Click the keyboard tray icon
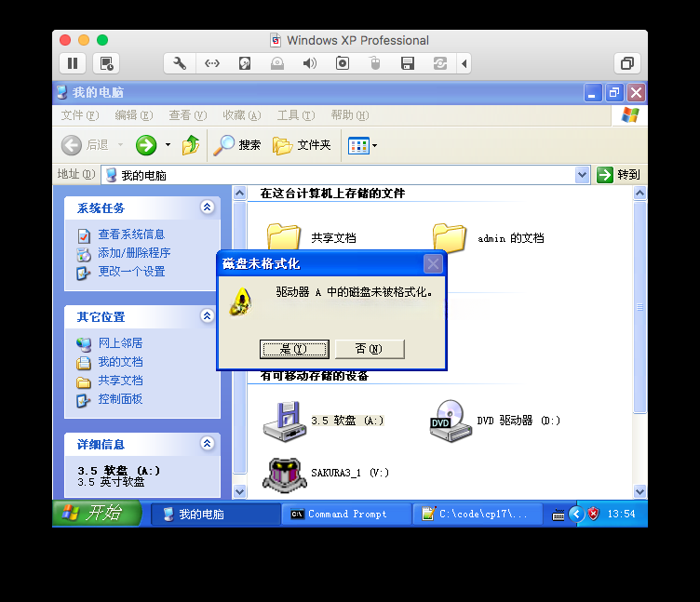700x602 pixels. (558, 515)
